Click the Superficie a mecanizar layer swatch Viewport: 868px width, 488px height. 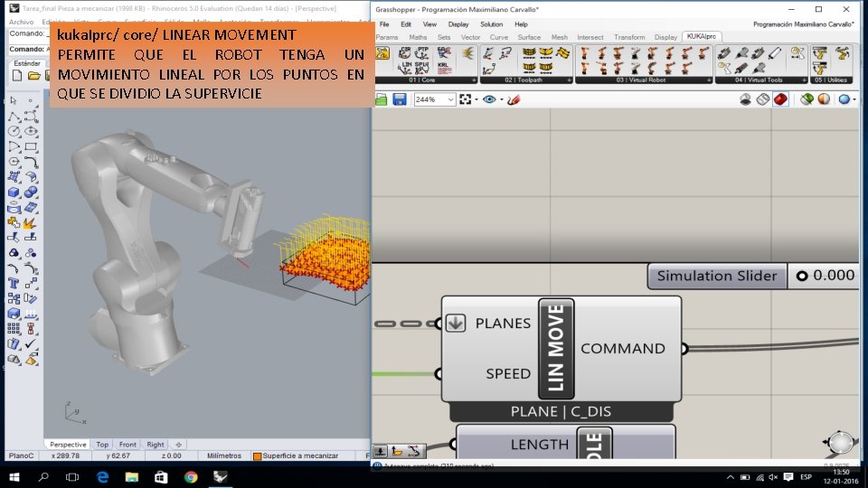(x=257, y=456)
